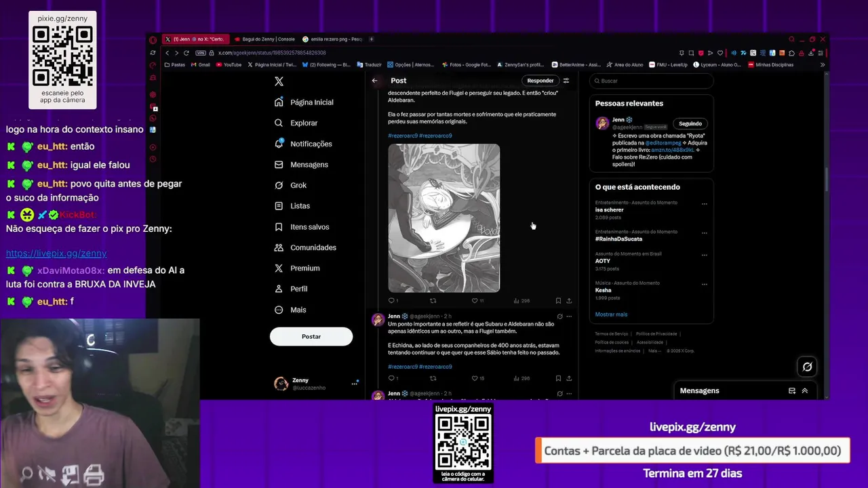
Task: Open browser tab search magnifier icon
Action: (791, 39)
